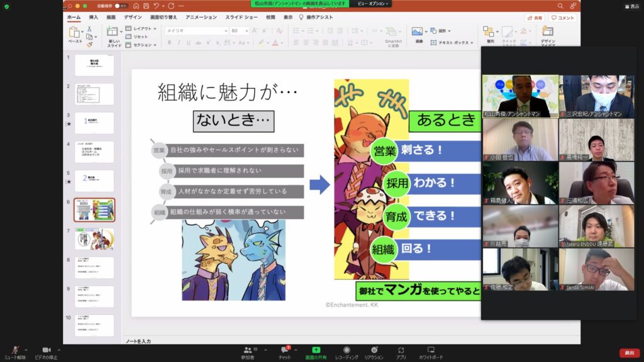Image resolution: width=644 pixels, height=362 pixels.
Task: Expand audio options arrow beside Unmute
Action: pyautogui.click(x=26, y=350)
